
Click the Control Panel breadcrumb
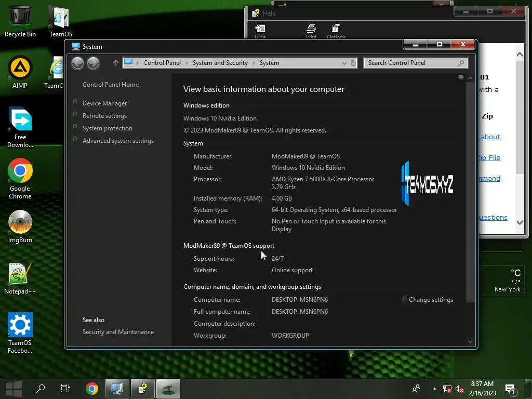(x=162, y=63)
